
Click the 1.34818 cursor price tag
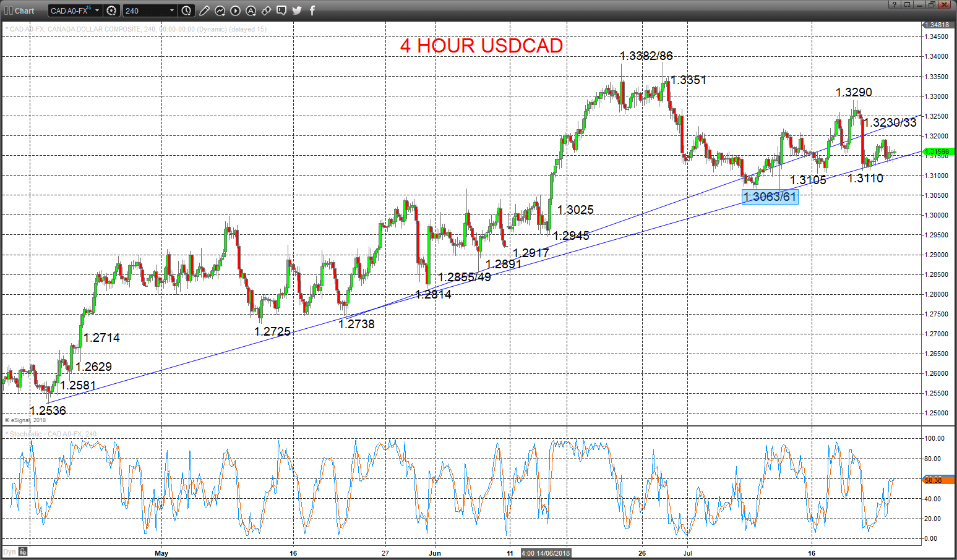pyautogui.click(x=937, y=25)
